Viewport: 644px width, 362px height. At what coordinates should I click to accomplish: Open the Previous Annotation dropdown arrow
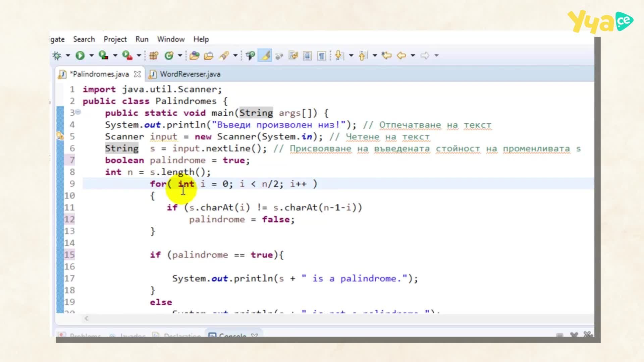(375, 55)
